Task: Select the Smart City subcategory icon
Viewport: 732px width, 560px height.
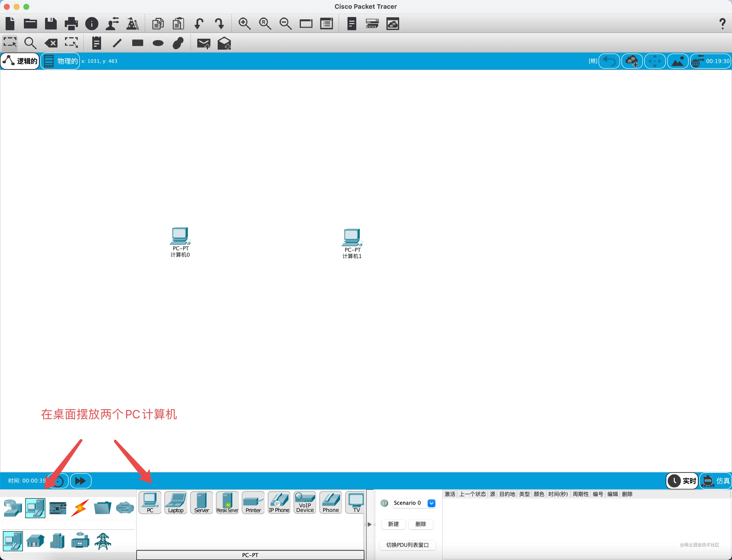Action: [x=57, y=541]
